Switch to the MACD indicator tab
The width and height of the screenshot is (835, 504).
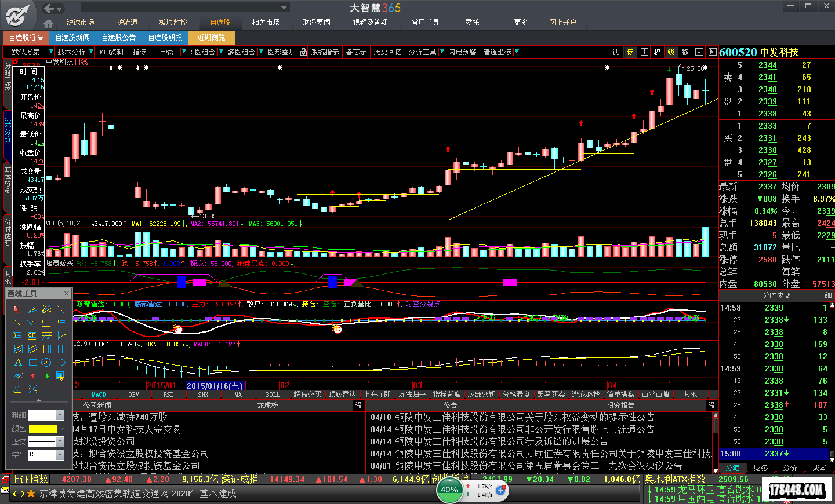pyautogui.click(x=99, y=395)
